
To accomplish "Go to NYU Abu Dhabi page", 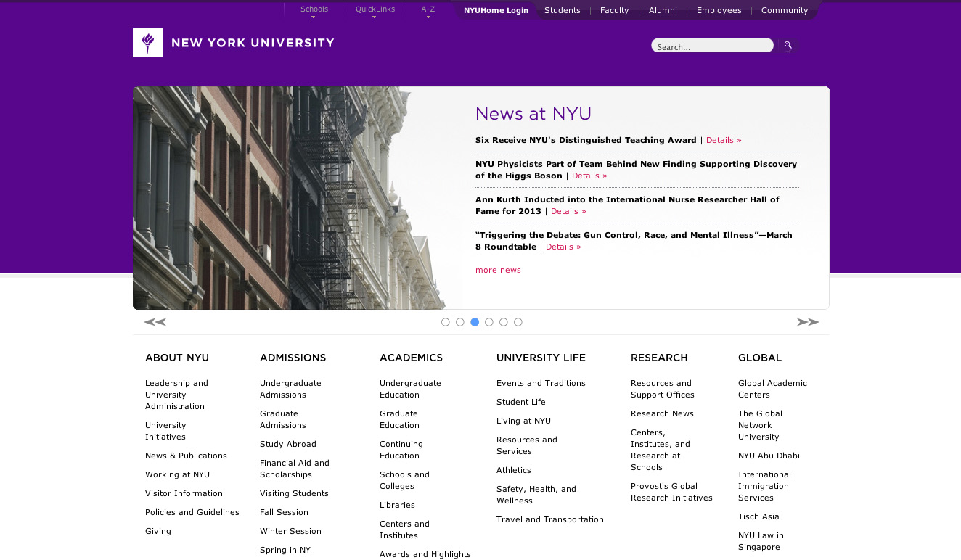I will (x=769, y=456).
